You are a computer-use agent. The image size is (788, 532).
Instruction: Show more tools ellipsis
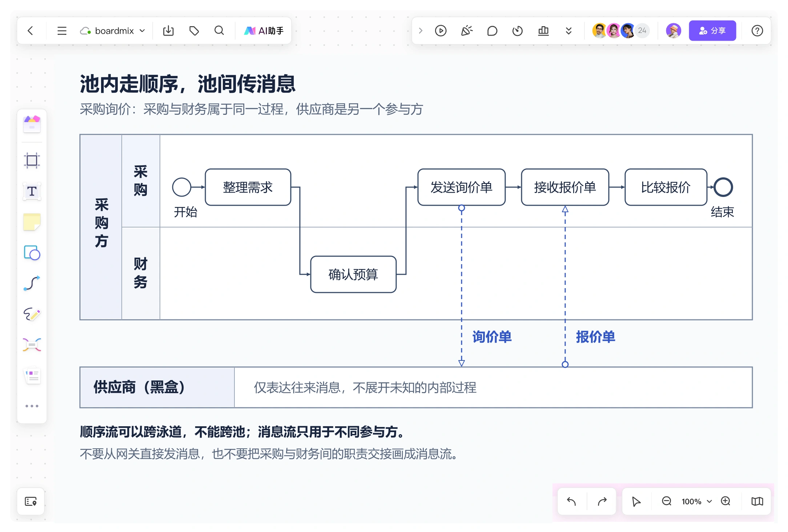pyautogui.click(x=32, y=406)
